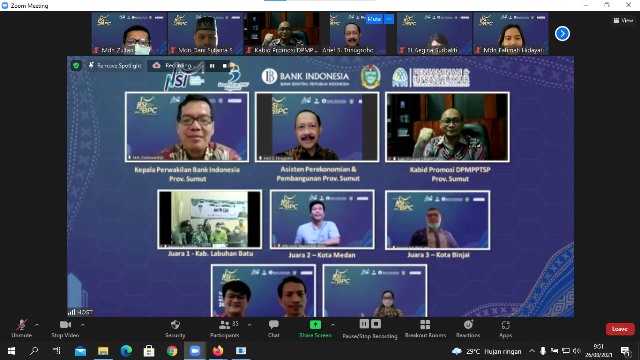
Task: Click the green encryption shield icon
Action: click(76, 65)
